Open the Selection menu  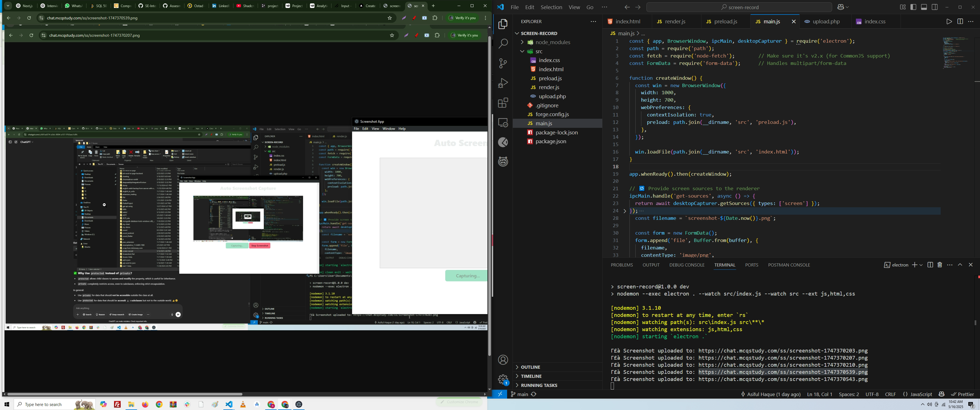(x=551, y=7)
